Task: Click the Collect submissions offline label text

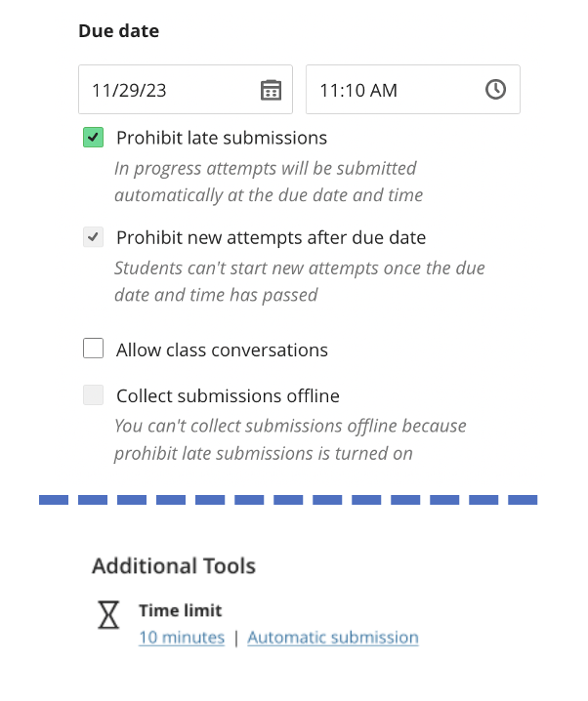Action: point(228,395)
